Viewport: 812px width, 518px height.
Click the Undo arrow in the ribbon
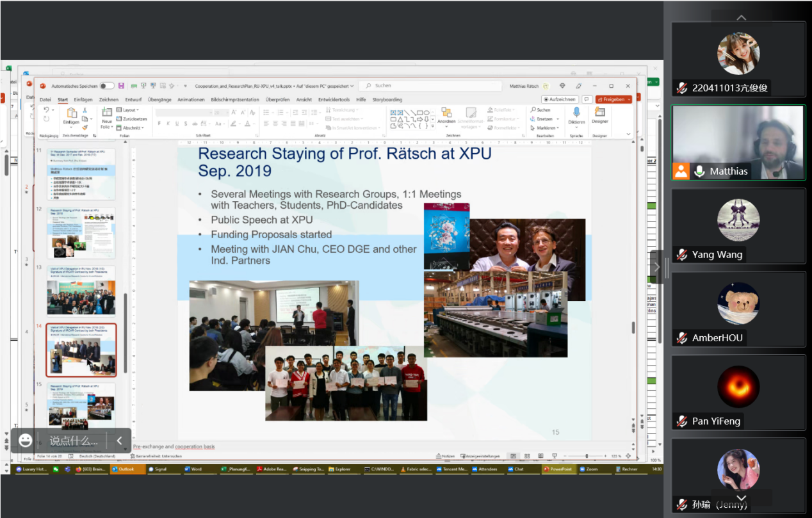point(46,110)
